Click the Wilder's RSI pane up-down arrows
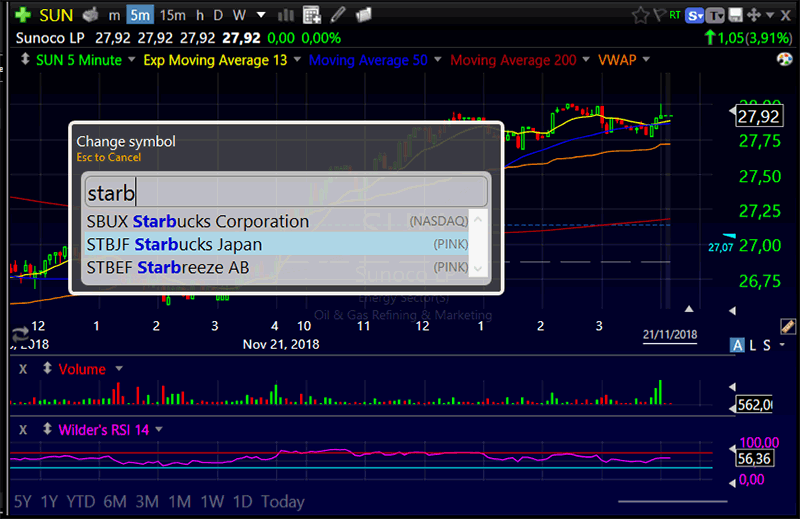Image resolution: width=800 pixels, height=519 pixels. pyautogui.click(x=47, y=429)
